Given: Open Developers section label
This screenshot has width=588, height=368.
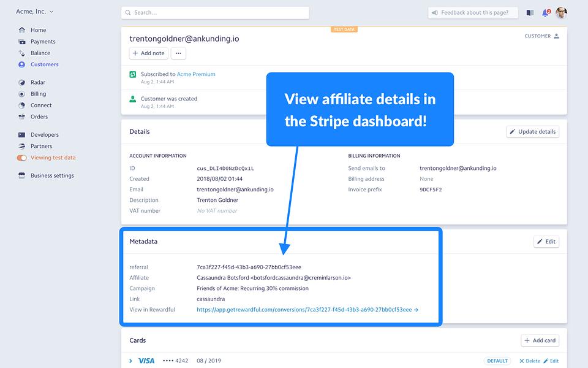Looking at the screenshot, I should (x=45, y=135).
